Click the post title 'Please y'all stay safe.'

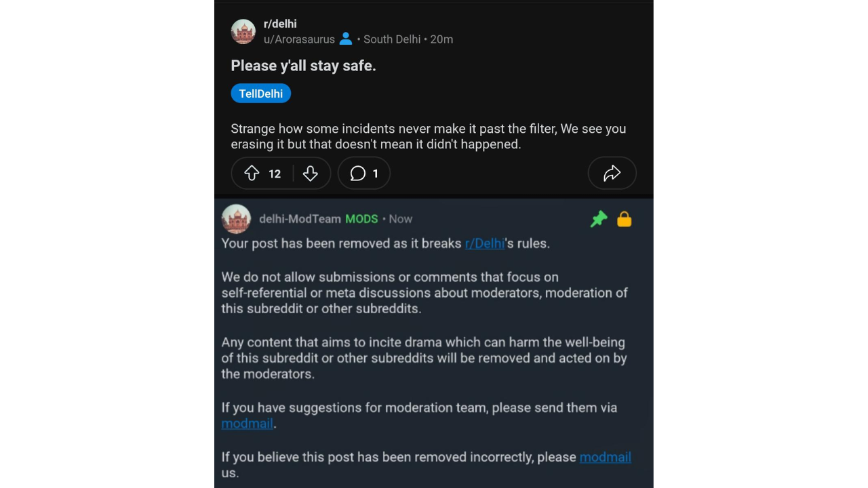[x=303, y=66]
